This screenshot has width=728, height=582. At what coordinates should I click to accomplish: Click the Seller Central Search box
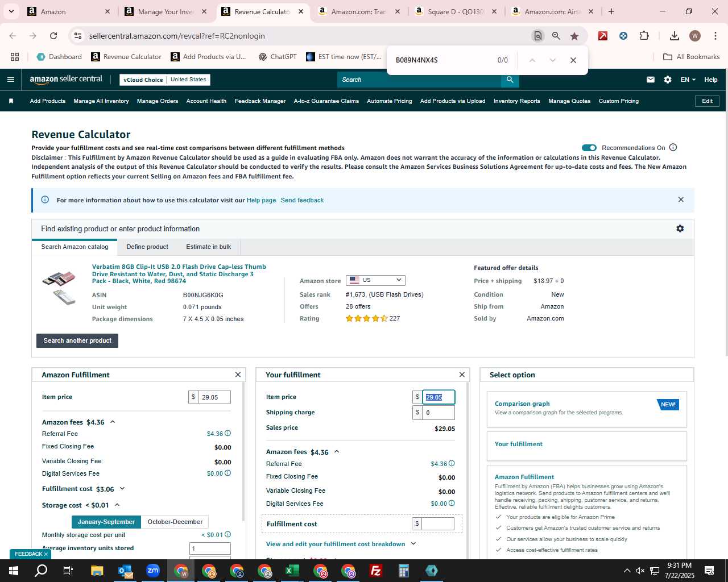pos(419,80)
